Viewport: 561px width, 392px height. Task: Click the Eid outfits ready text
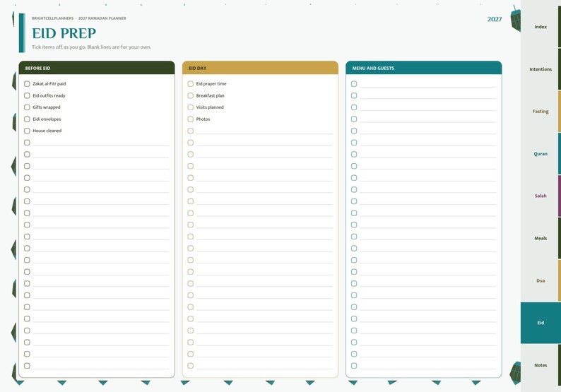(x=49, y=95)
